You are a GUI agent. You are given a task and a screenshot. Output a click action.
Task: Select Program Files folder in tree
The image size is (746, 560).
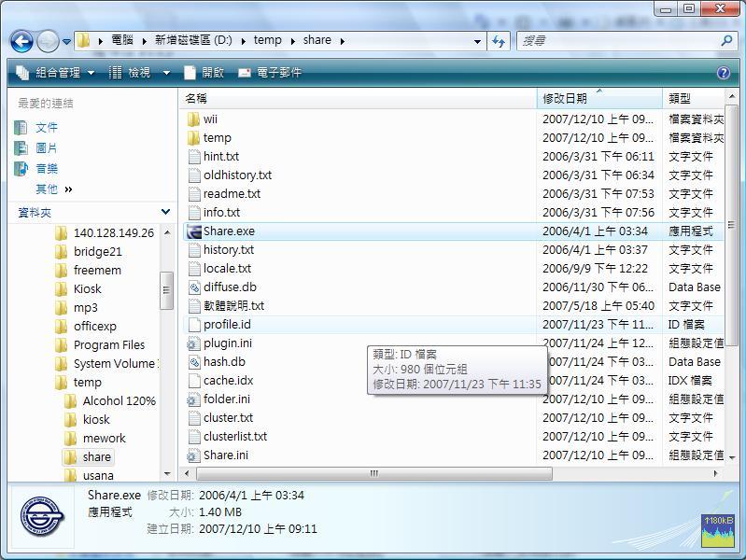click(109, 344)
